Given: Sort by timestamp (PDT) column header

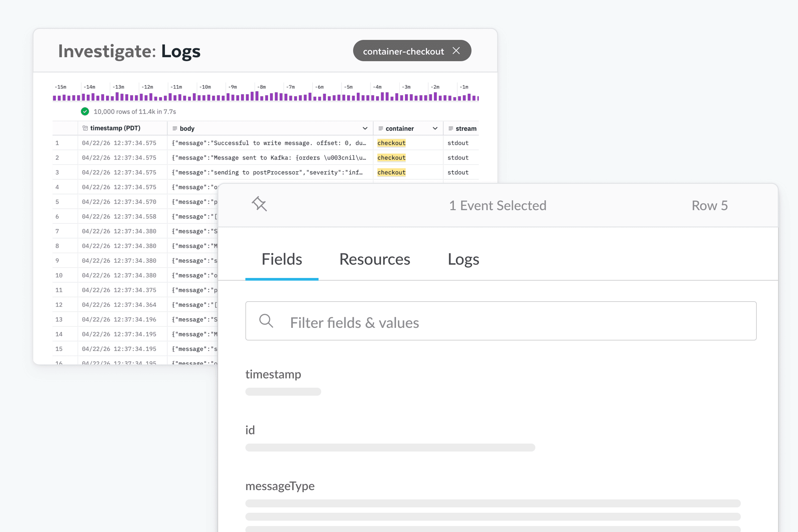Looking at the screenshot, I should 115,128.
